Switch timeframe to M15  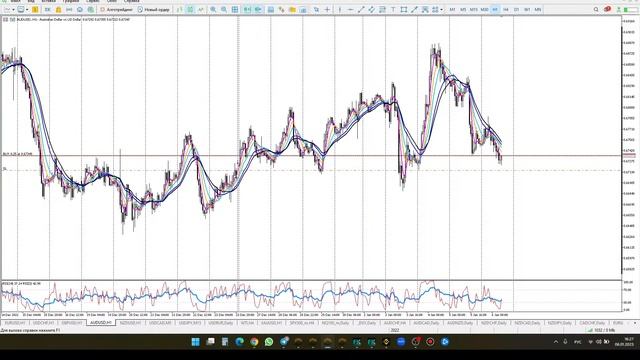(473, 9)
